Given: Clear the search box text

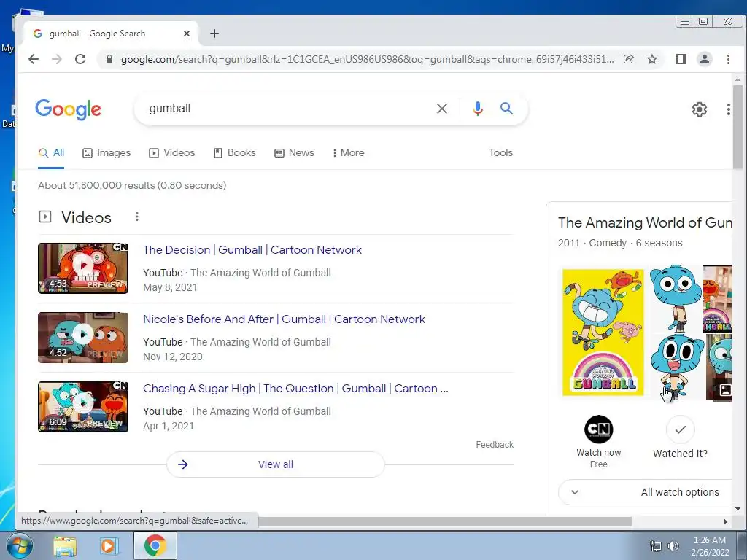Looking at the screenshot, I should click(x=441, y=109).
